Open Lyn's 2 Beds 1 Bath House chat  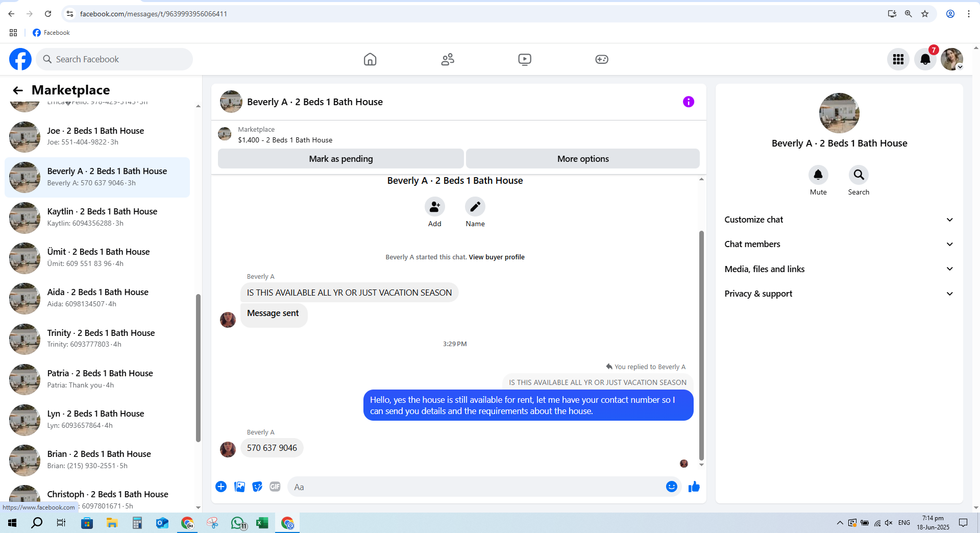(x=97, y=420)
